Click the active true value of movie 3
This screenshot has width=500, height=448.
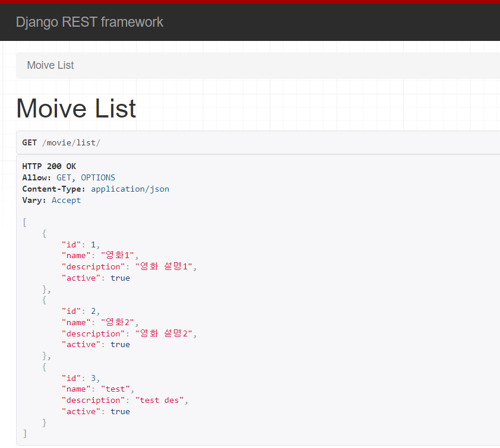[120, 411]
